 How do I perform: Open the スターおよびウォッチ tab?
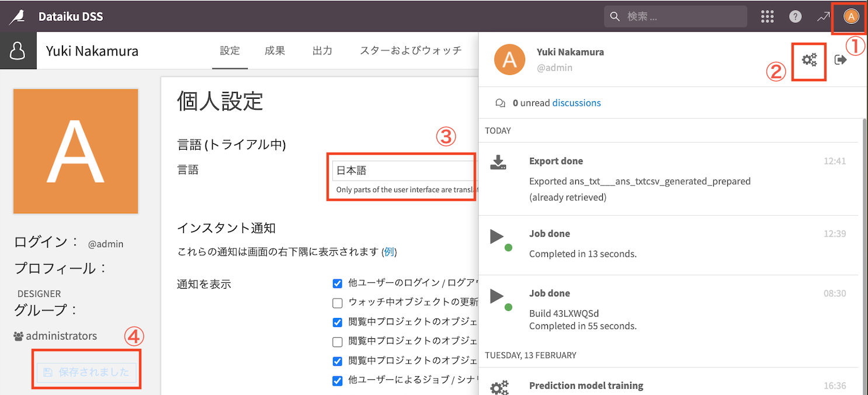click(411, 51)
